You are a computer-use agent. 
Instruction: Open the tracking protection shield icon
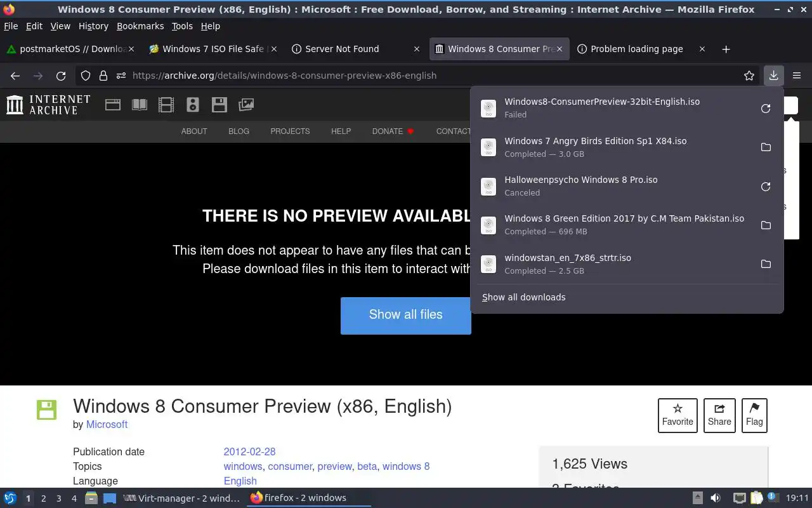pos(86,76)
